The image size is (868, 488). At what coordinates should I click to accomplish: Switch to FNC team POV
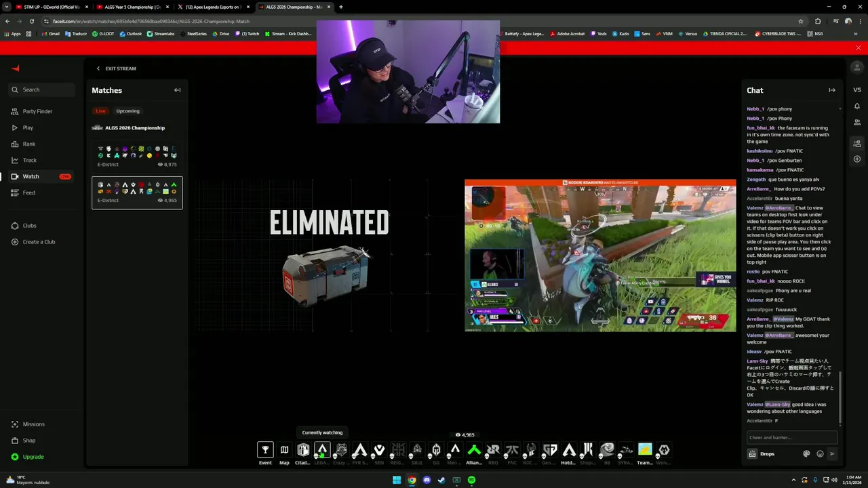[x=512, y=450]
